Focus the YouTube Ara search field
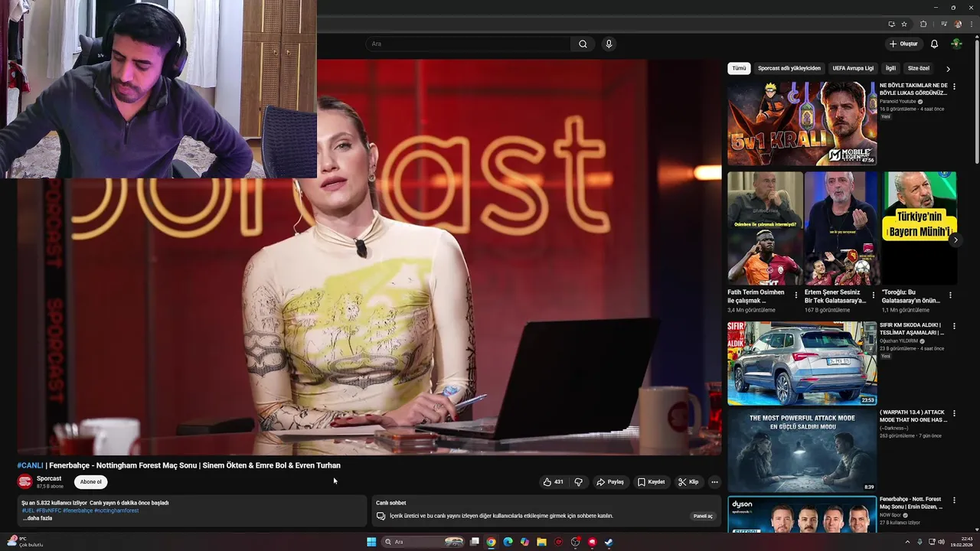Image resolution: width=980 pixels, height=551 pixels. (x=467, y=44)
